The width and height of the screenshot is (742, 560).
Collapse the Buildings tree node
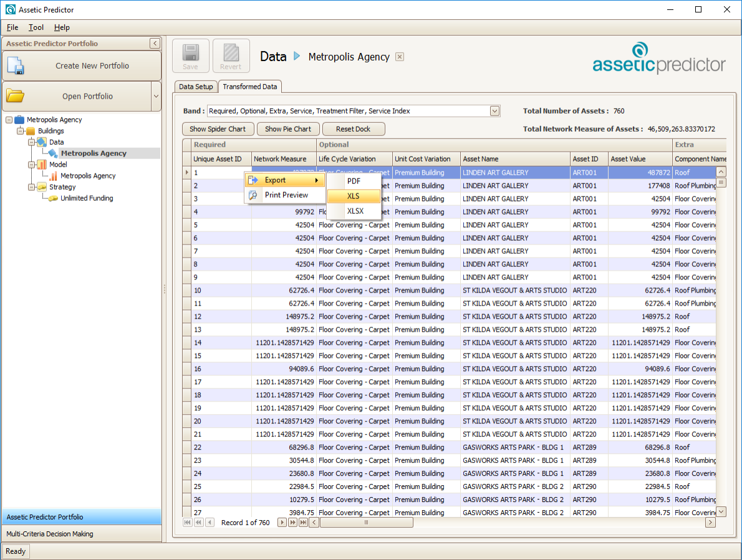(22, 130)
